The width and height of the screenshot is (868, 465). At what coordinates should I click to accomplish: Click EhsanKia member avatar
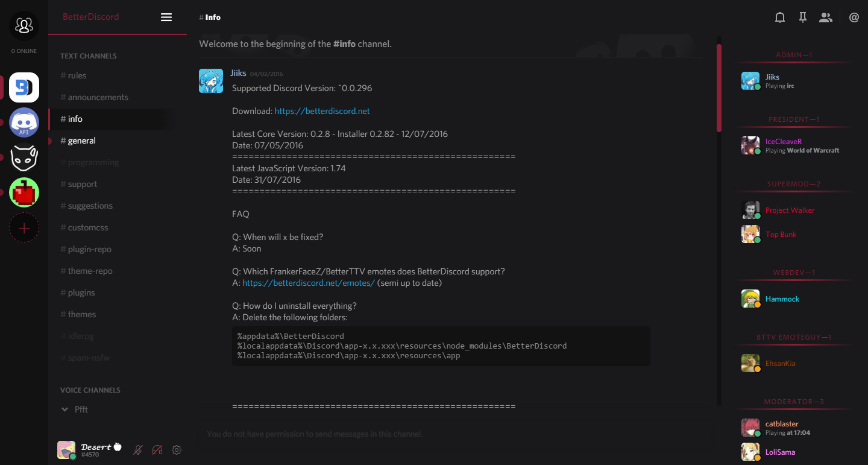click(750, 363)
